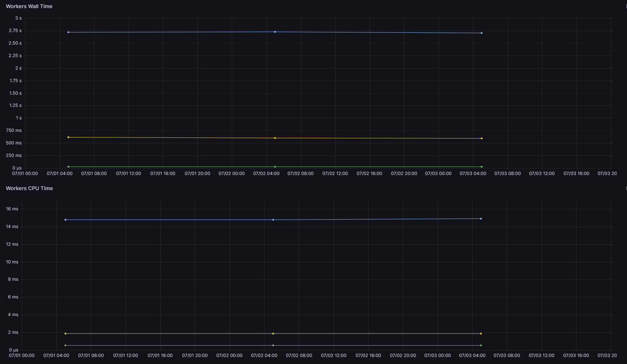Screen dimensions: 627x364
Task: Click the "14 ms" y-axis label
Action: 12,227
